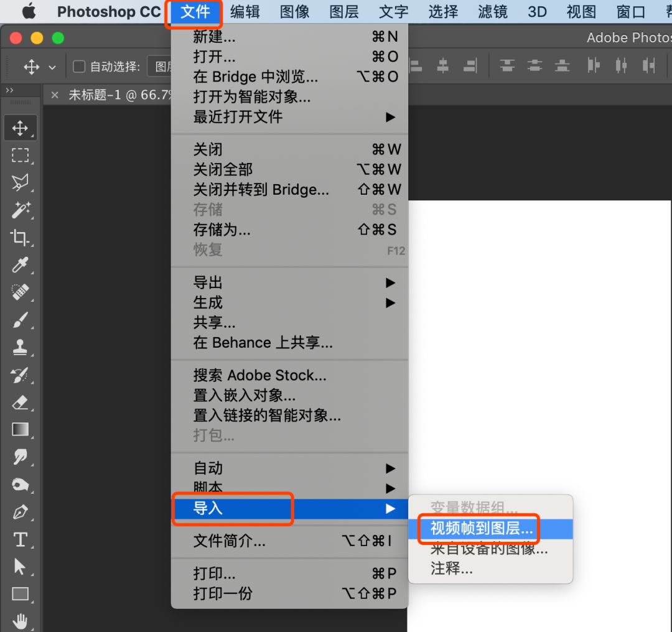Select the Eyedropper tool
Viewport: 672px width, 632px height.
click(21, 265)
